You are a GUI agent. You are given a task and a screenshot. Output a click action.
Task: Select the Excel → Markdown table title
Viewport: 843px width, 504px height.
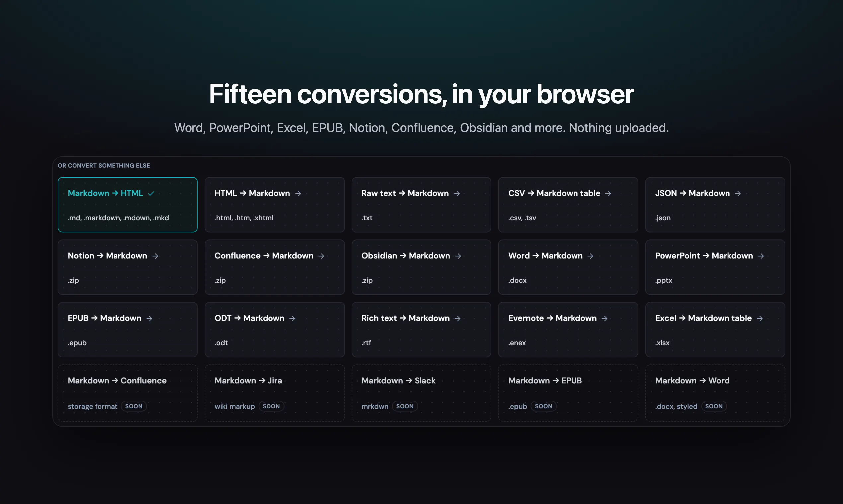click(703, 318)
